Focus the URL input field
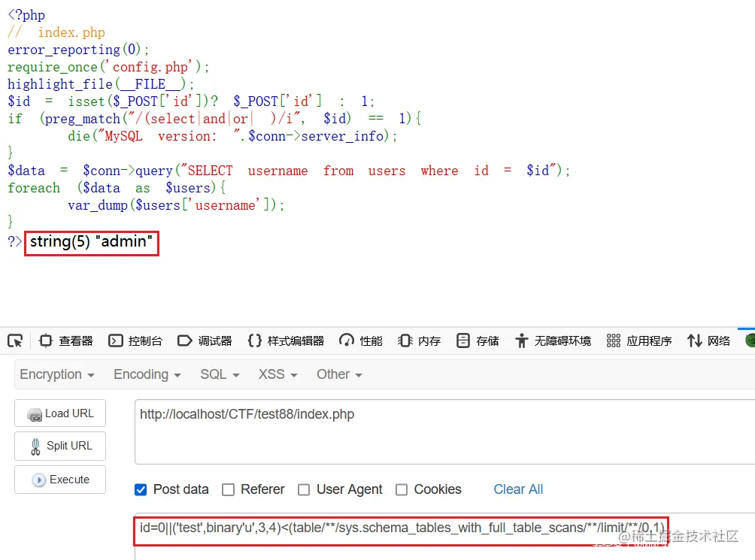The height and width of the screenshot is (560, 755). 445,431
